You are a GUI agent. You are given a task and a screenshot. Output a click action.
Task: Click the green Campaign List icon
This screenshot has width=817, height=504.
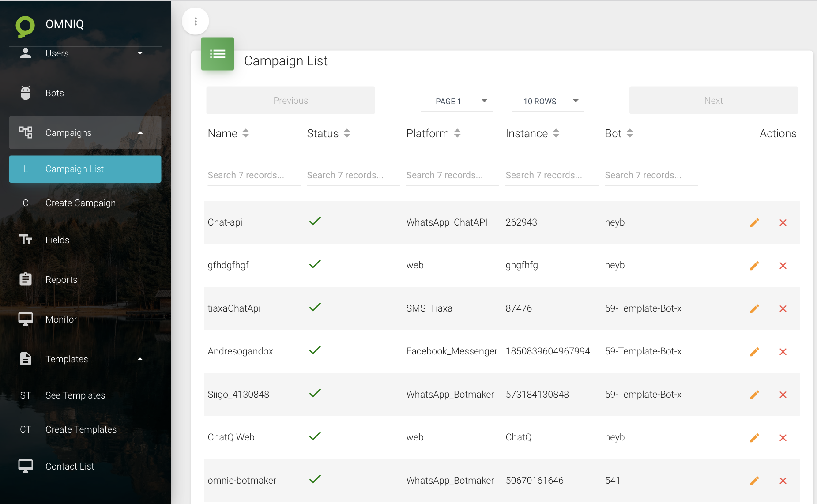(218, 54)
